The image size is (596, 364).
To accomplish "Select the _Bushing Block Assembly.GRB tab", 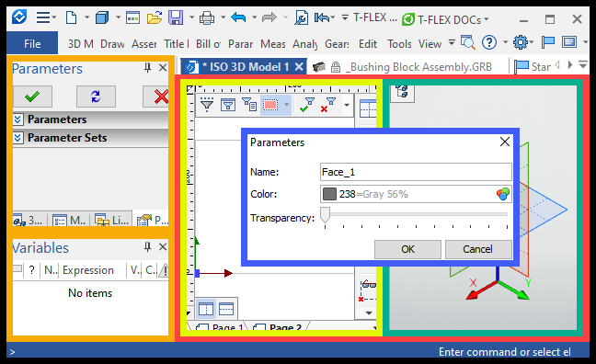I will (x=402, y=67).
